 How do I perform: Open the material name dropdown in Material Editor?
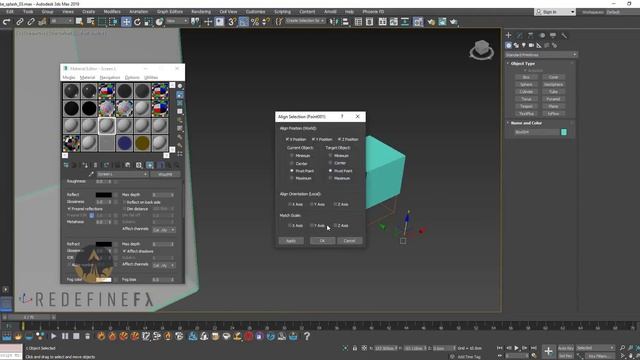coord(122,174)
